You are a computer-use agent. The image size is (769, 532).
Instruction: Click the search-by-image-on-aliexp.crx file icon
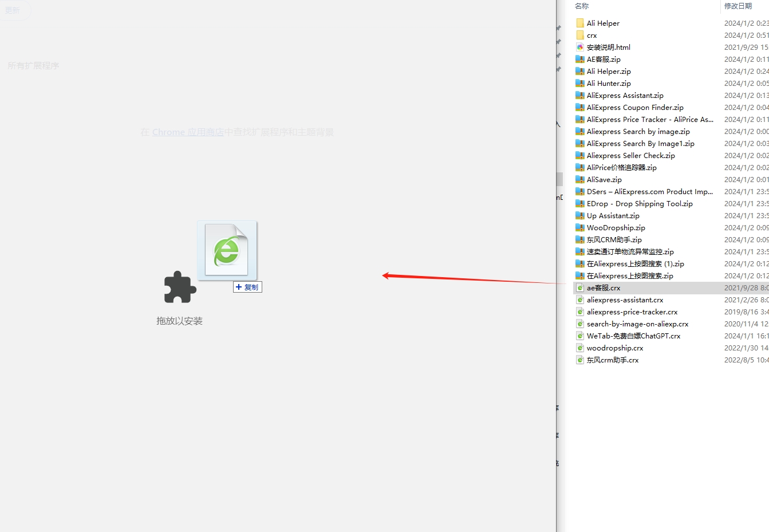tap(580, 324)
